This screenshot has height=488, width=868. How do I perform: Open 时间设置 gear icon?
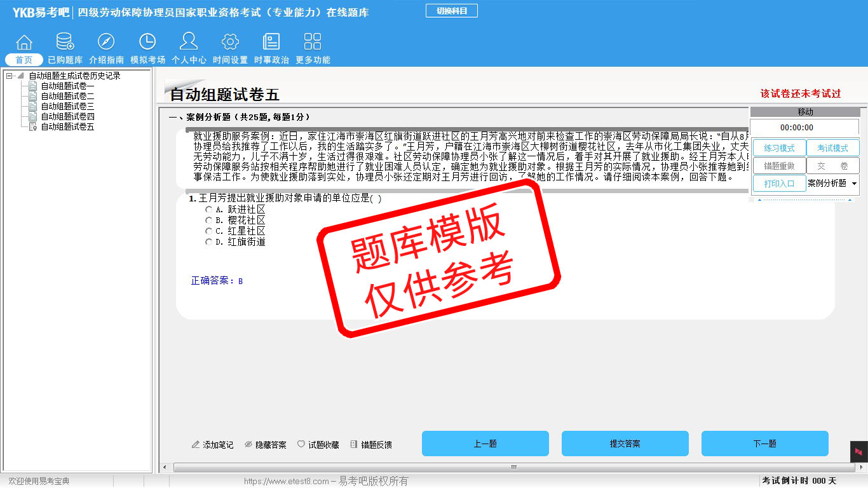point(230,43)
